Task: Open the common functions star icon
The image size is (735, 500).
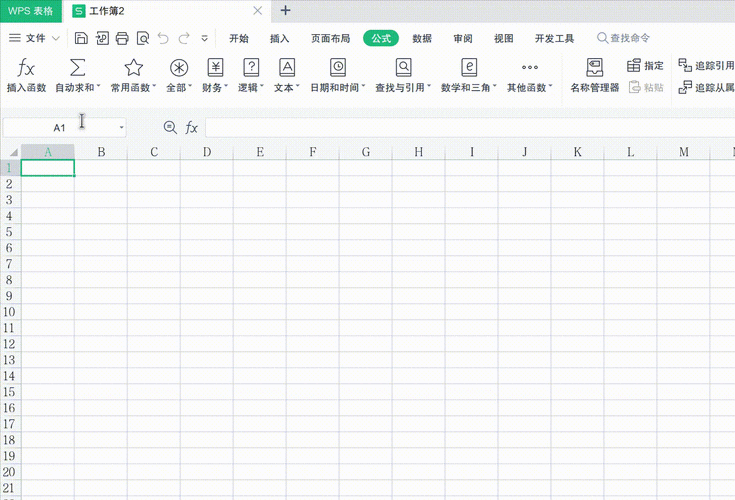Action: click(134, 67)
